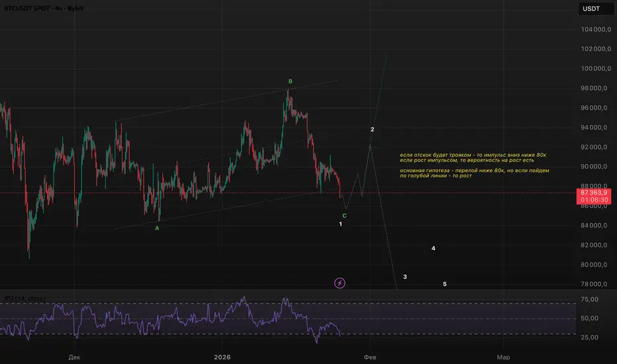Click the 100 000,0 price scale level
Viewport: 617px width, 364px height.
pyautogui.click(x=596, y=68)
